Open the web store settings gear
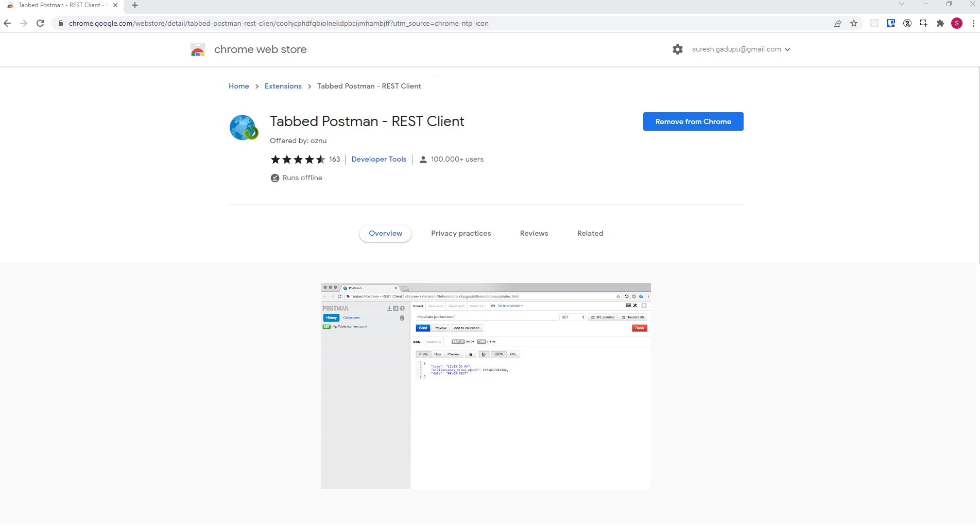The width and height of the screenshot is (980, 527). 677,49
